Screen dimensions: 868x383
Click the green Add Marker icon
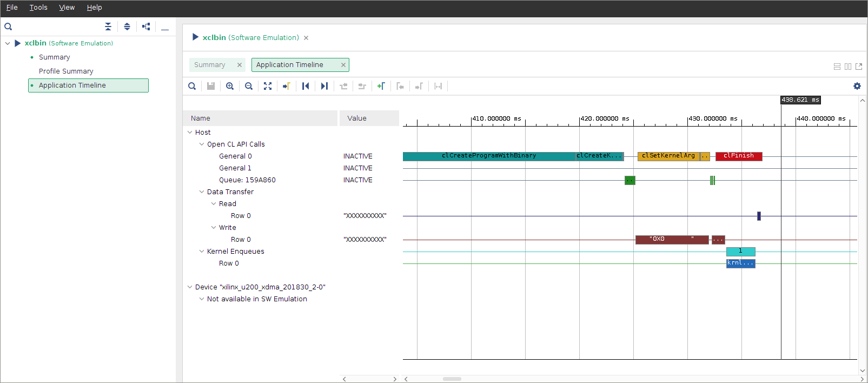pos(381,86)
